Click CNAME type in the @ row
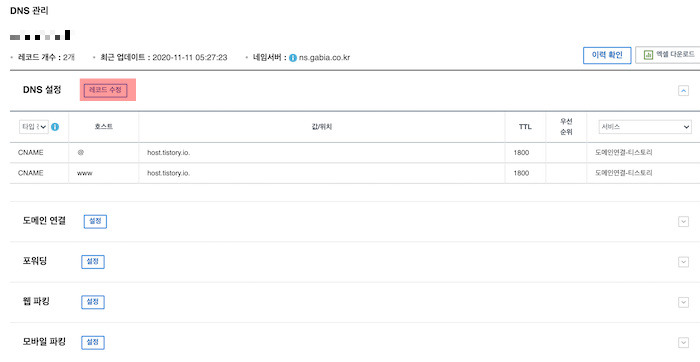The height and width of the screenshot is (362, 700). click(31, 153)
